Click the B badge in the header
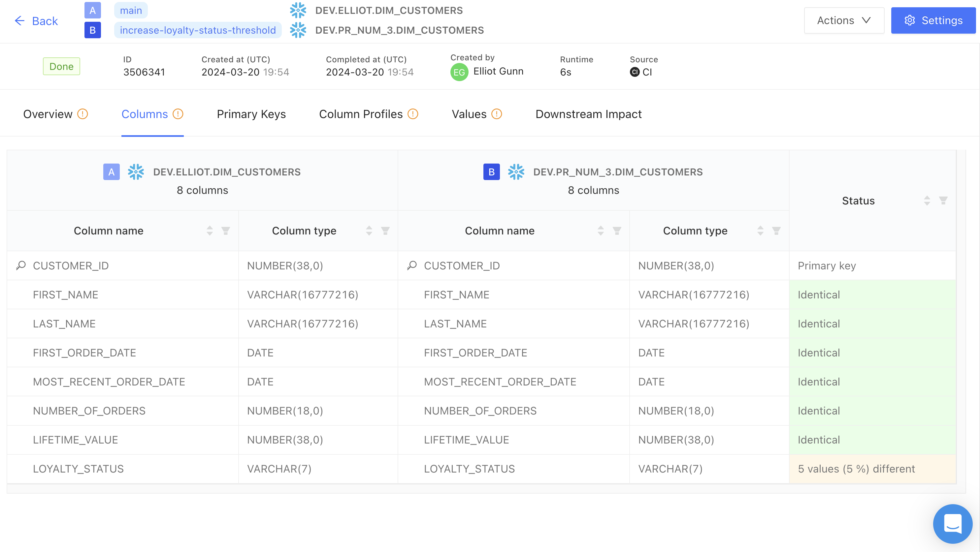980x552 pixels. click(92, 30)
